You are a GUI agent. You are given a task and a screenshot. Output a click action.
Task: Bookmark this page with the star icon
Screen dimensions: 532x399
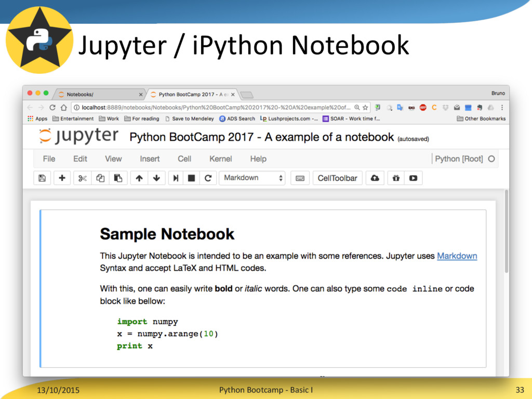click(x=365, y=108)
